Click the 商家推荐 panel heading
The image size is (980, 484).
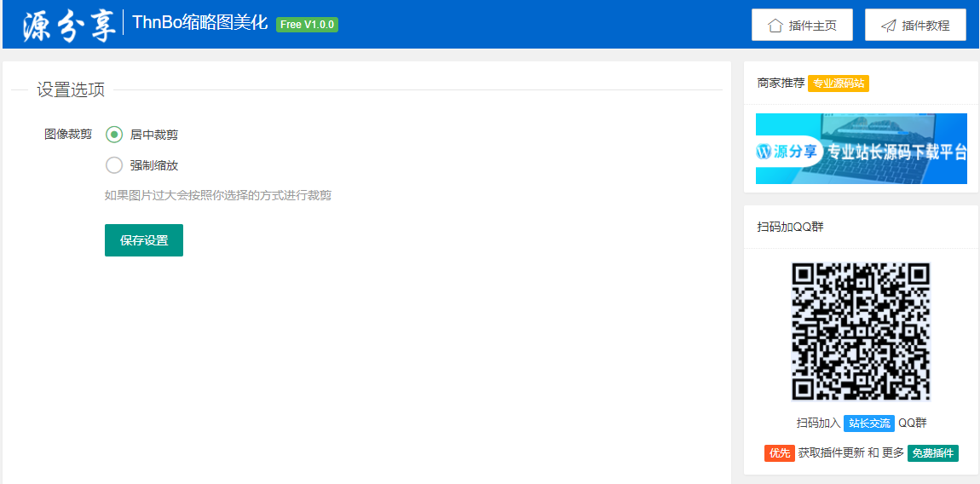point(781,84)
